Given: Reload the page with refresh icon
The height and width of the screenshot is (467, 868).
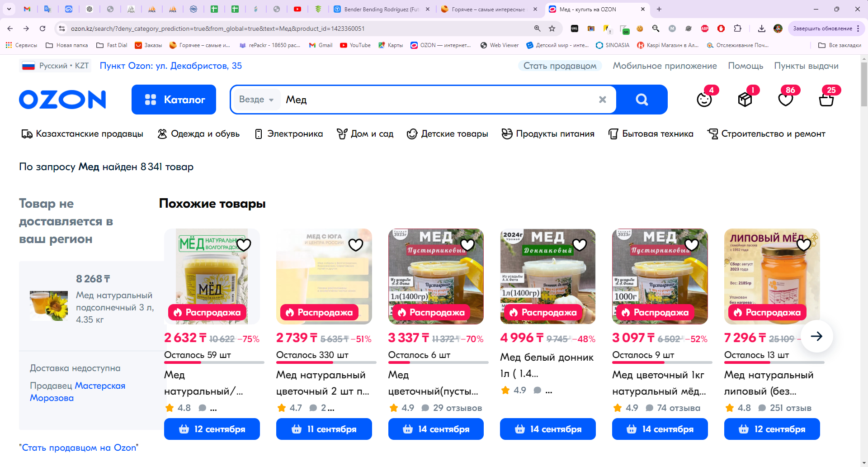Looking at the screenshot, I should point(42,29).
